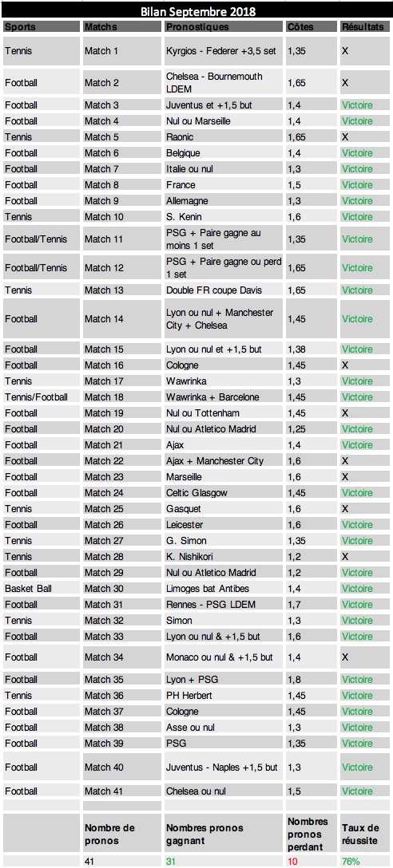Select the Limoges bat Antibes cell
393x868 pixels.
click(x=224, y=589)
